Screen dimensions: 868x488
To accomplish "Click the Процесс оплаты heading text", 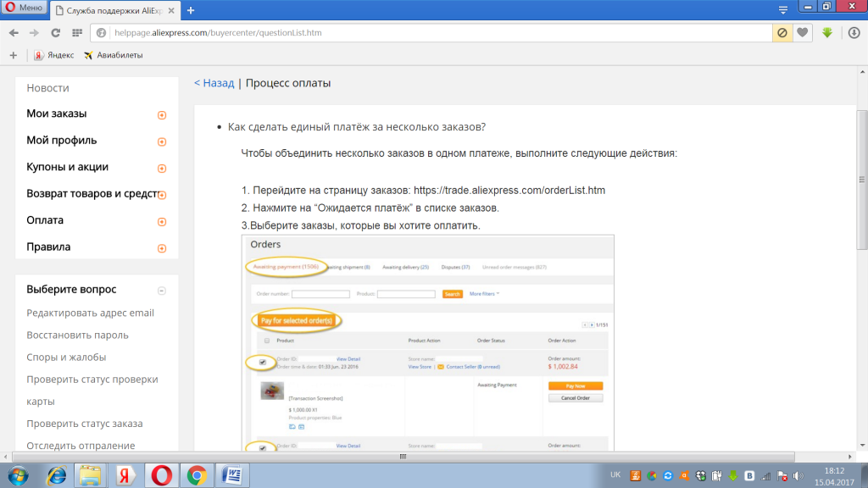I will point(288,83).
